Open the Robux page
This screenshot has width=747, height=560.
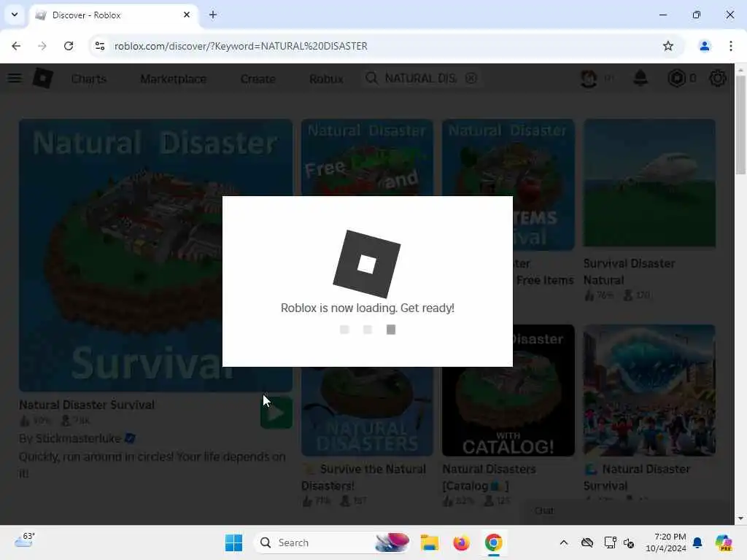point(326,79)
